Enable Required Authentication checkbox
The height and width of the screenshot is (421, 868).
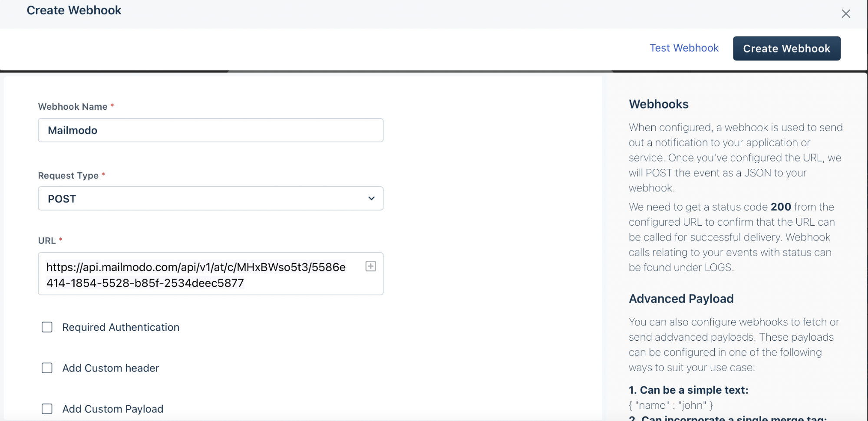coord(47,327)
